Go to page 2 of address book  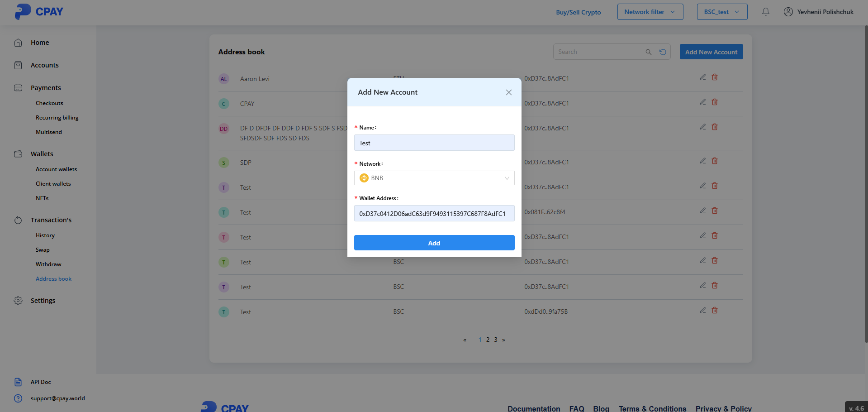click(488, 340)
